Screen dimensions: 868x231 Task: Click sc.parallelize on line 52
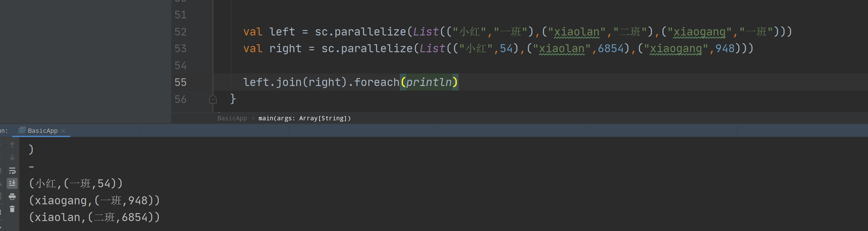[361, 32]
